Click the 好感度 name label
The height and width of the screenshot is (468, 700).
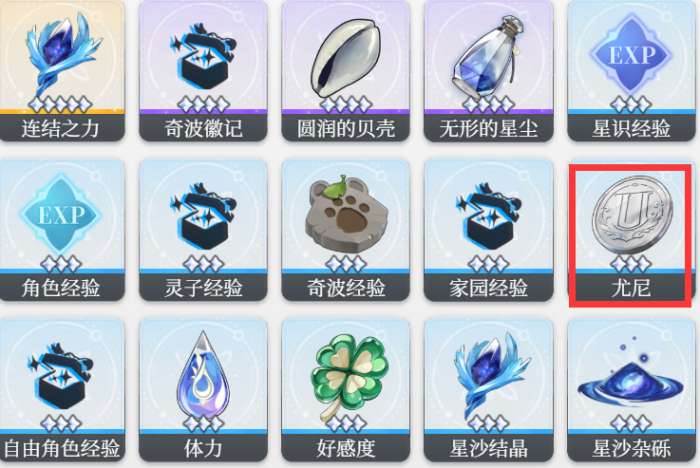[346, 448]
